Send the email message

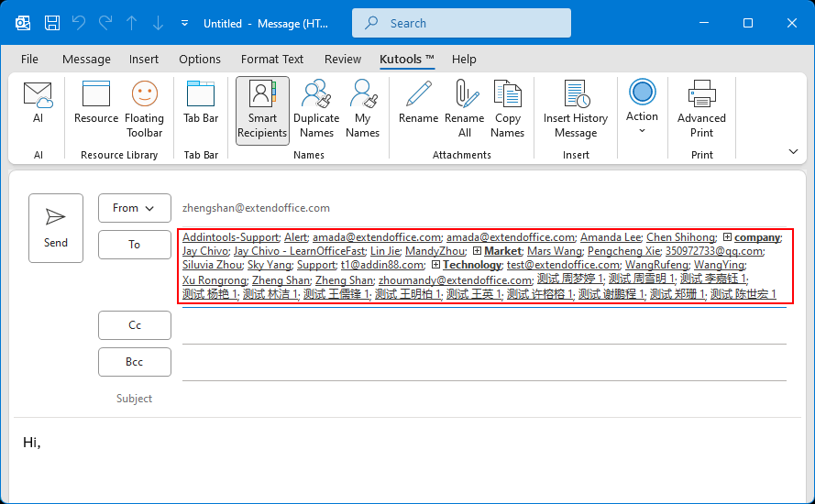[56, 228]
